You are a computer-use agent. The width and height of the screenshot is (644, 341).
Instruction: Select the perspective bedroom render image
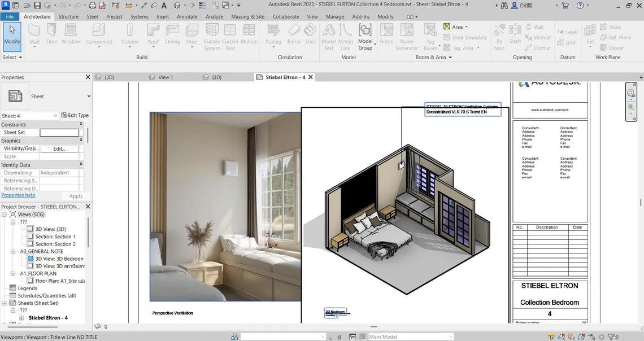tap(225, 207)
